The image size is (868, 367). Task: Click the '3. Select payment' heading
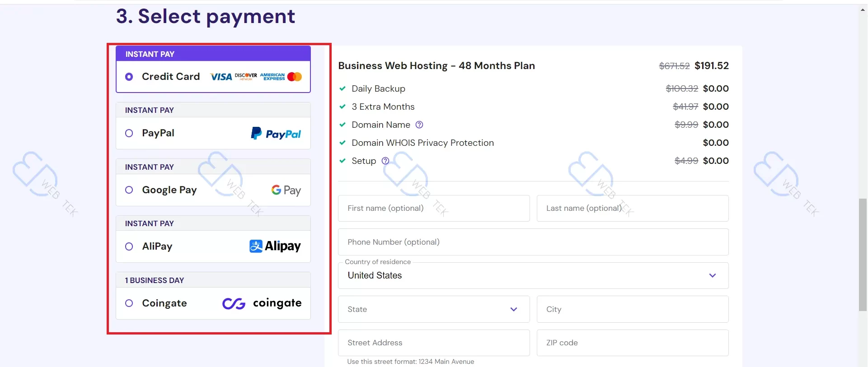click(206, 17)
